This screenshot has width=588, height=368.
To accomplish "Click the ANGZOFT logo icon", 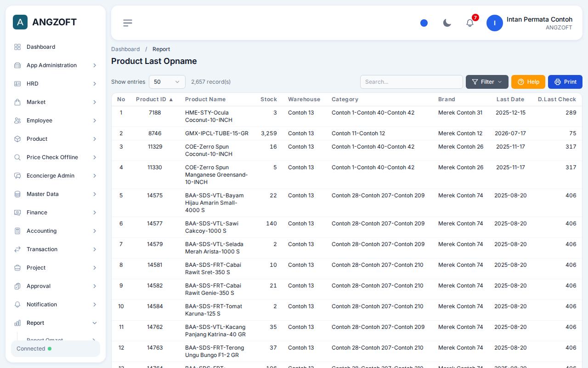I will (x=20, y=22).
